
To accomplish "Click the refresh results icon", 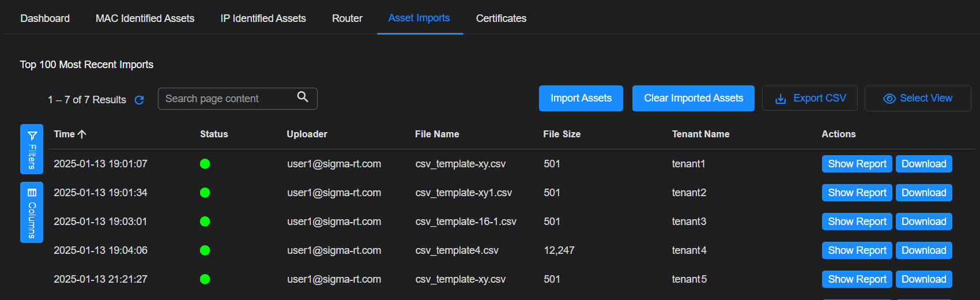I will [139, 100].
